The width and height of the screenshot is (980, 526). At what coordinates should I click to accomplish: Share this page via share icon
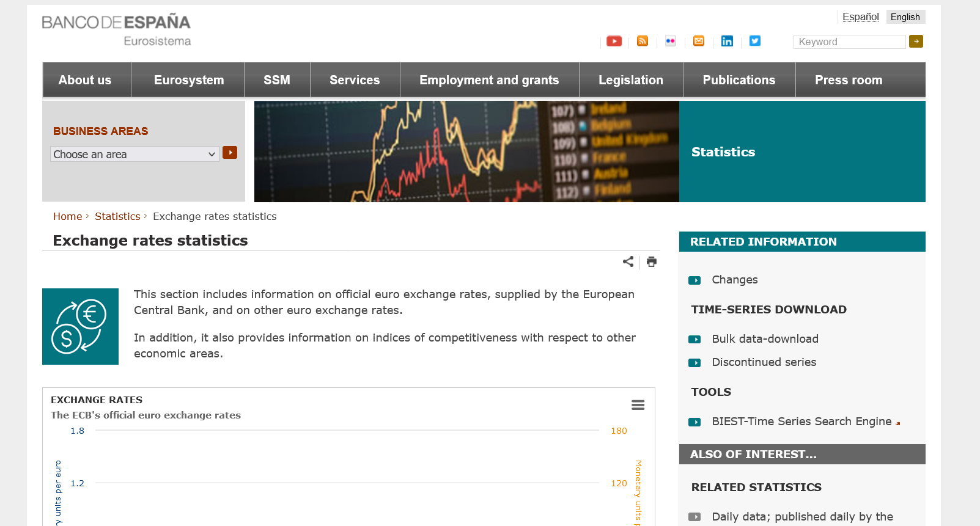[628, 261]
